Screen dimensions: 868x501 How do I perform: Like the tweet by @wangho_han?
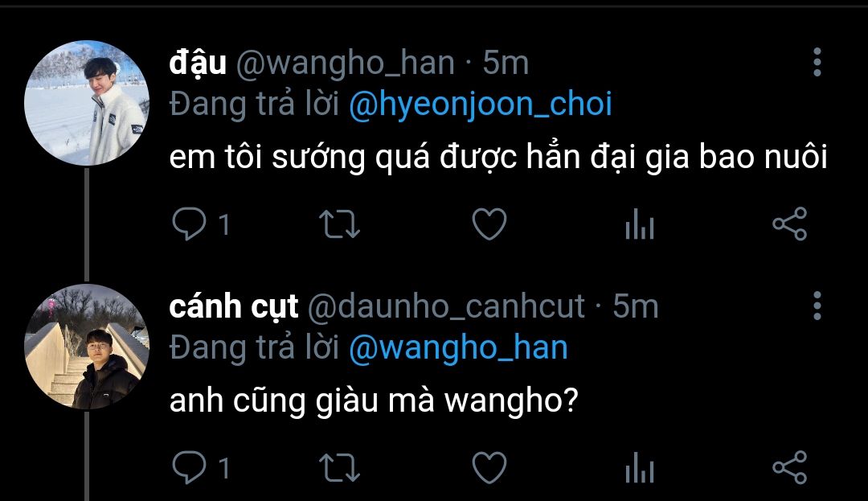click(x=489, y=224)
